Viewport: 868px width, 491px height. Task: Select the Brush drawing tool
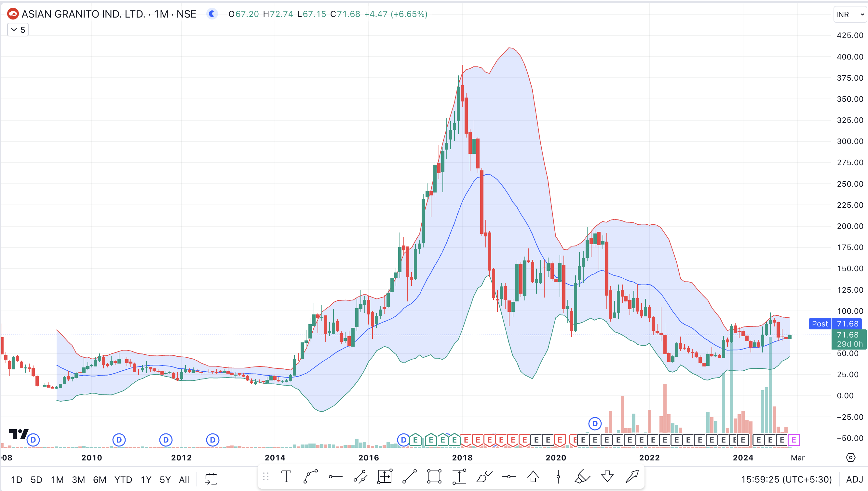[x=484, y=476]
